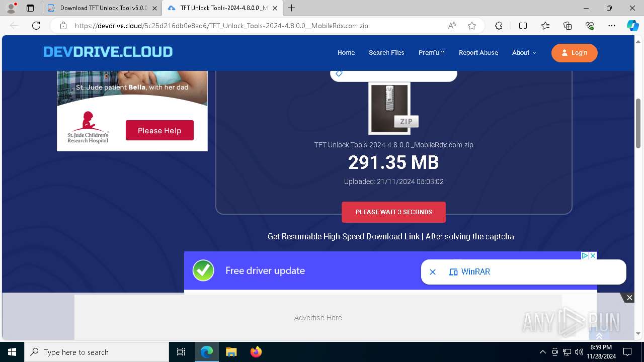Open the Home menu item
Viewport: 644px width, 362px height.
pyautogui.click(x=346, y=52)
